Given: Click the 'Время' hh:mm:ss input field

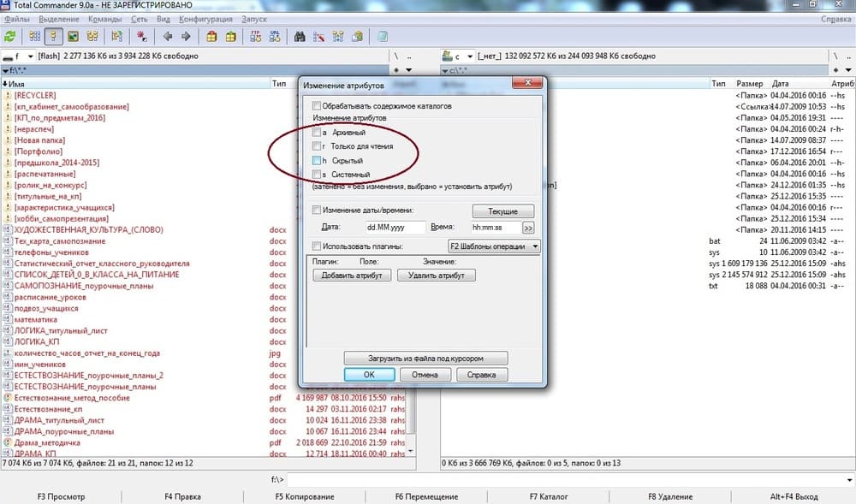Looking at the screenshot, I should click(496, 228).
